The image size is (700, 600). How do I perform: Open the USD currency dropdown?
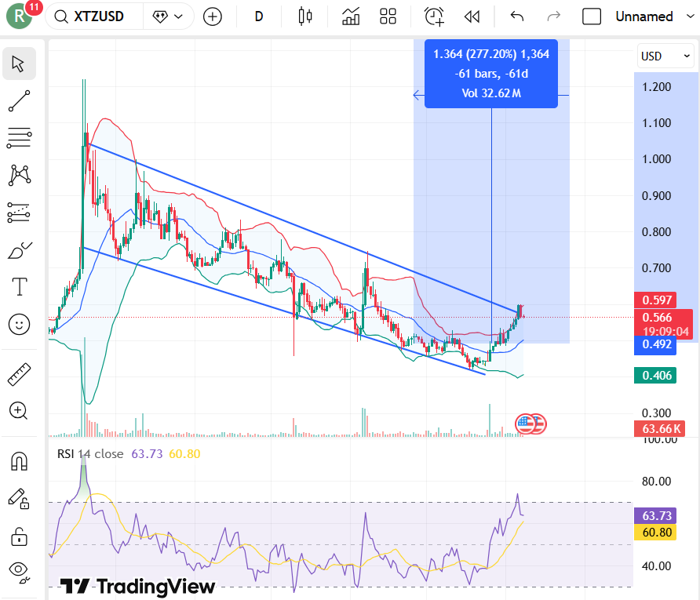coord(665,56)
